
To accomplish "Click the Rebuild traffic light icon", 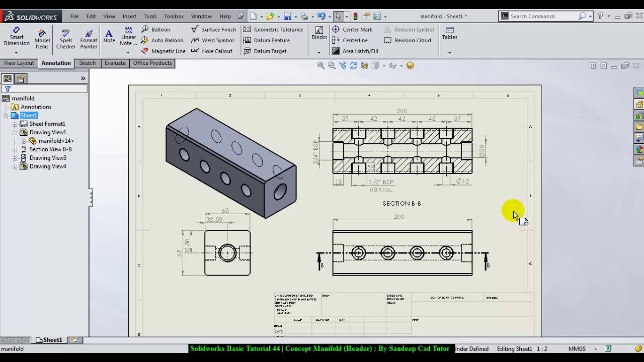I will tap(355, 17).
